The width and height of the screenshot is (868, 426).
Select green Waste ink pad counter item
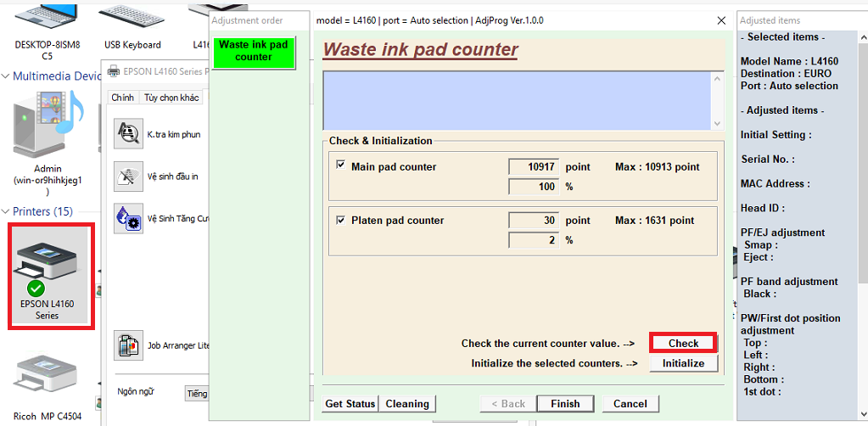254,52
